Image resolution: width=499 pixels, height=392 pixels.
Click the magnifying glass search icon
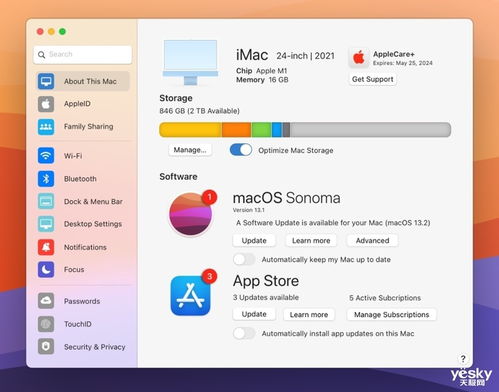42,54
